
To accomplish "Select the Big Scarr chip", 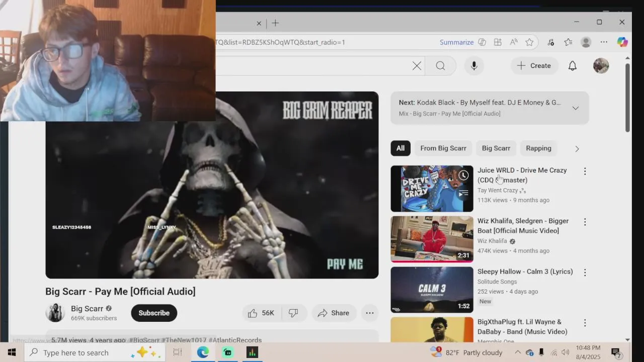I will click(496, 148).
